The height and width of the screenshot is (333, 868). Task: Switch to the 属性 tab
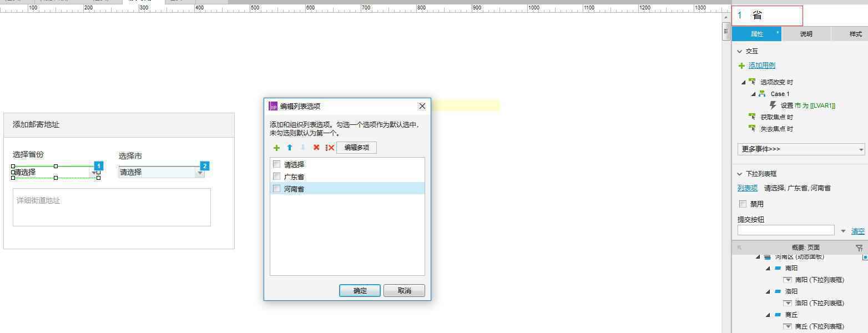(x=756, y=34)
